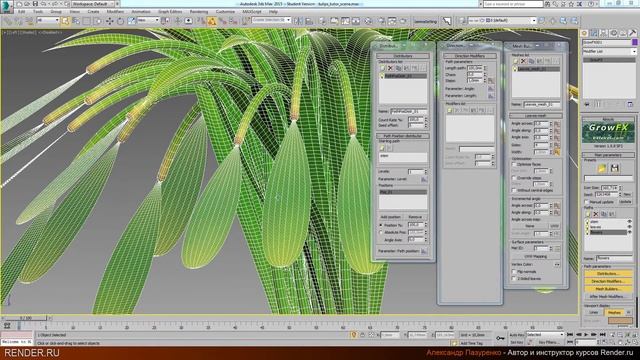Open graph for Parameter: Angle
Viewport: 640px width, 360px height.
coord(491,88)
